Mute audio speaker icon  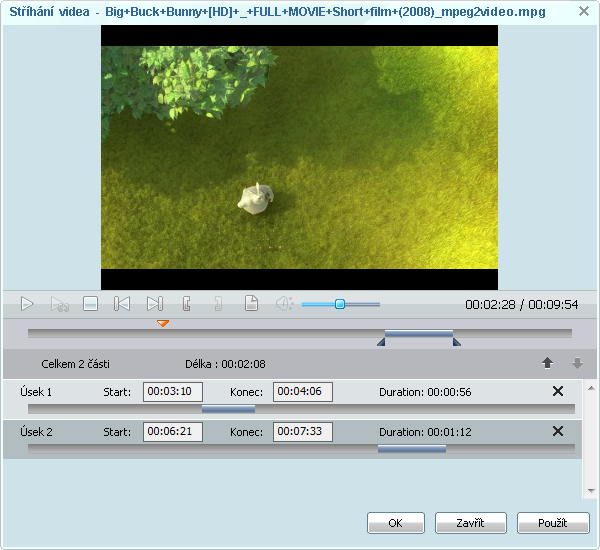284,304
